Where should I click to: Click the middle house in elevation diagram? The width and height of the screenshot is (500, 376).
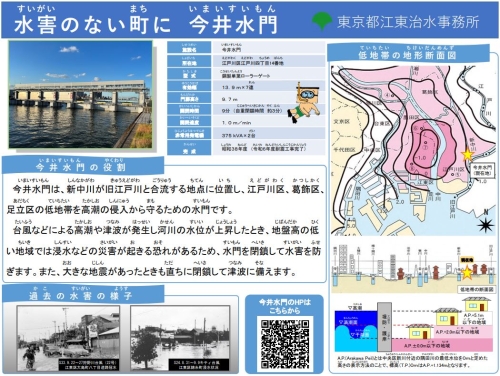click(448, 317)
